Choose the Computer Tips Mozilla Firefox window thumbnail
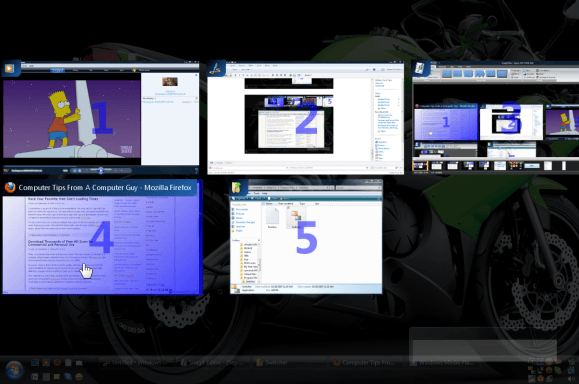Screen dimensions: 579x384 point(102,237)
